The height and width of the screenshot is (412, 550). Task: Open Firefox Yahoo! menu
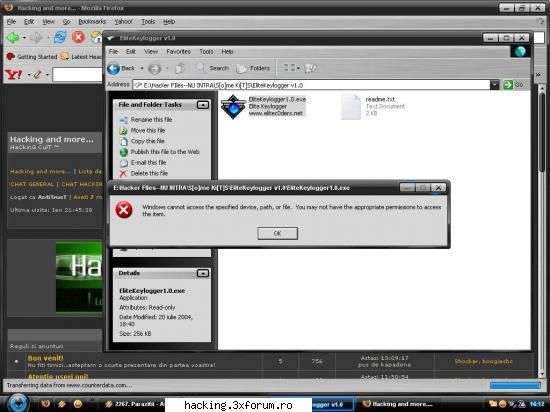(123, 22)
